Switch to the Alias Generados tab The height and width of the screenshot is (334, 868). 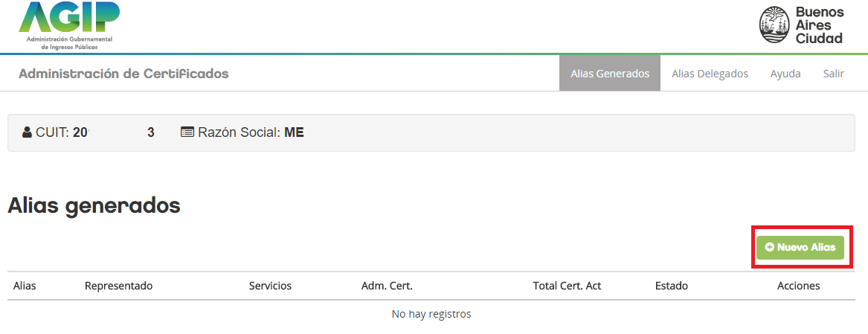pos(610,74)
